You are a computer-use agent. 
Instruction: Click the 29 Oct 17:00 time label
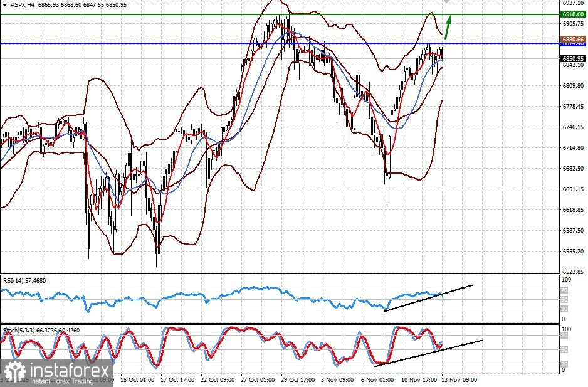click(x=298, y=380)
